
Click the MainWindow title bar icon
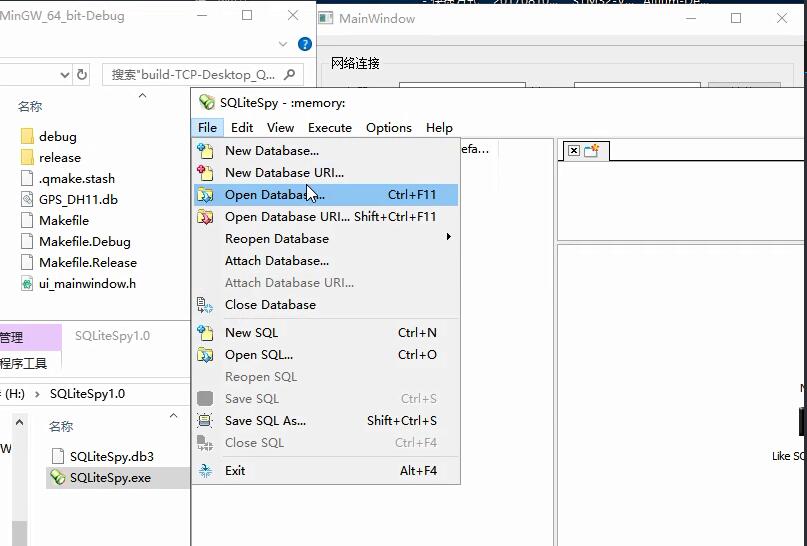325,19
